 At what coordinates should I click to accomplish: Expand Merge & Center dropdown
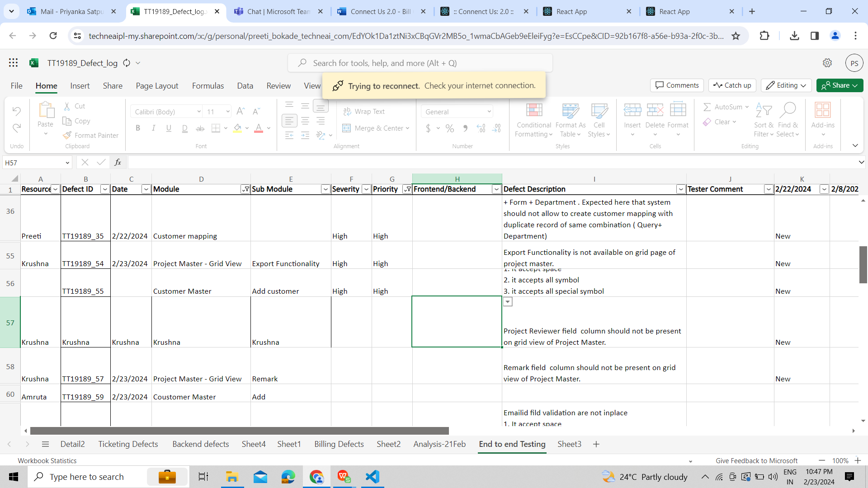tap(407, 128)
